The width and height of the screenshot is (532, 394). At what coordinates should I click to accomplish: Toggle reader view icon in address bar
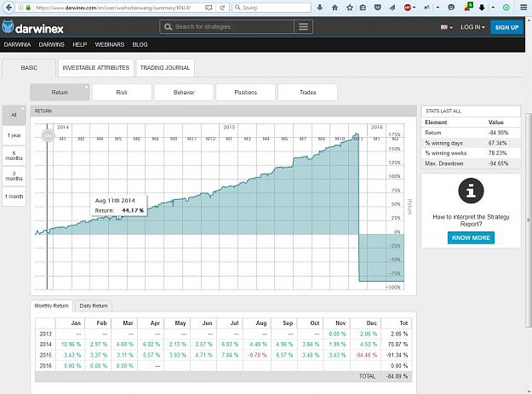click(209, 8)
